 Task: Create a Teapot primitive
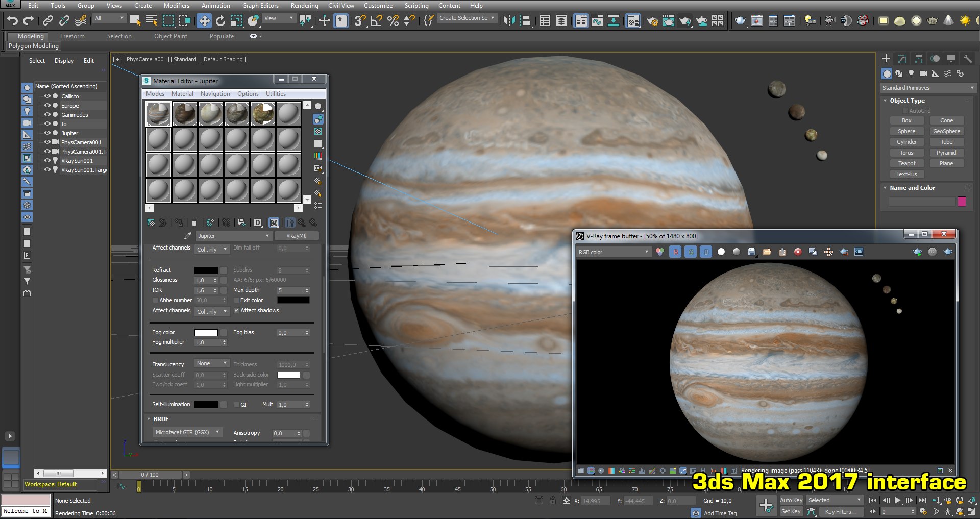coord(906,163)
